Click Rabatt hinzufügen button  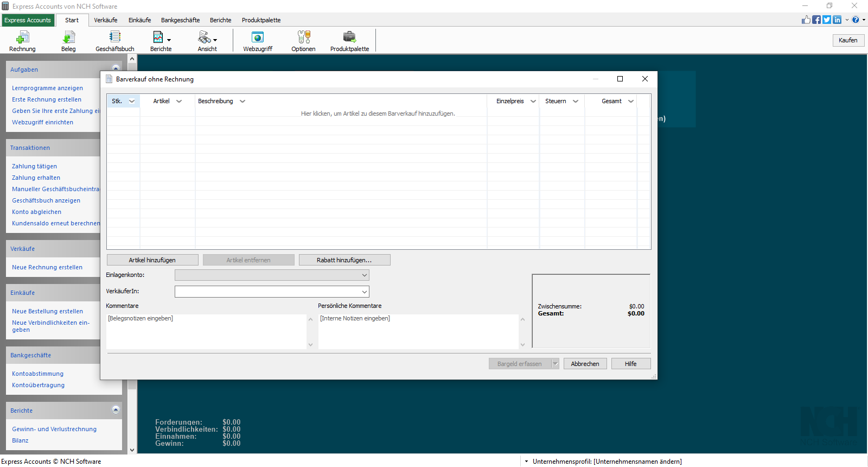point(344,260)
